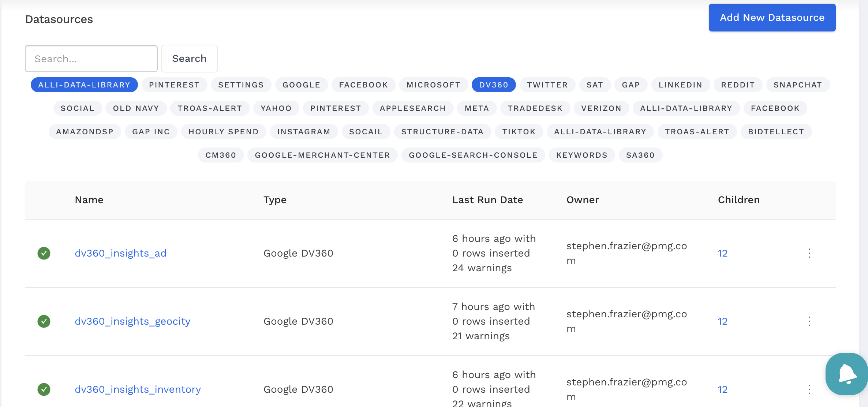Screen dimensions: 868x407
Task: Open kebab menu for dv360_insights_ad row
Action: 809,253
